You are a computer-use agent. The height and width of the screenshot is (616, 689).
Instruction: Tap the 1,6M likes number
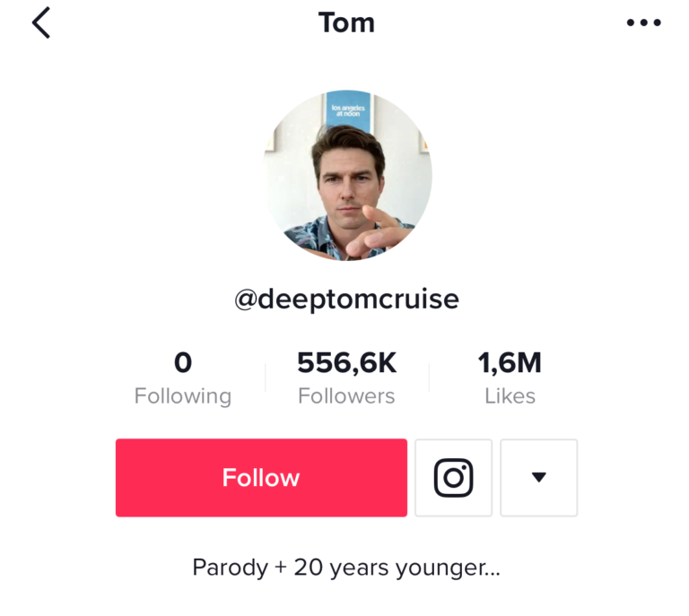(x=510, y=363)
